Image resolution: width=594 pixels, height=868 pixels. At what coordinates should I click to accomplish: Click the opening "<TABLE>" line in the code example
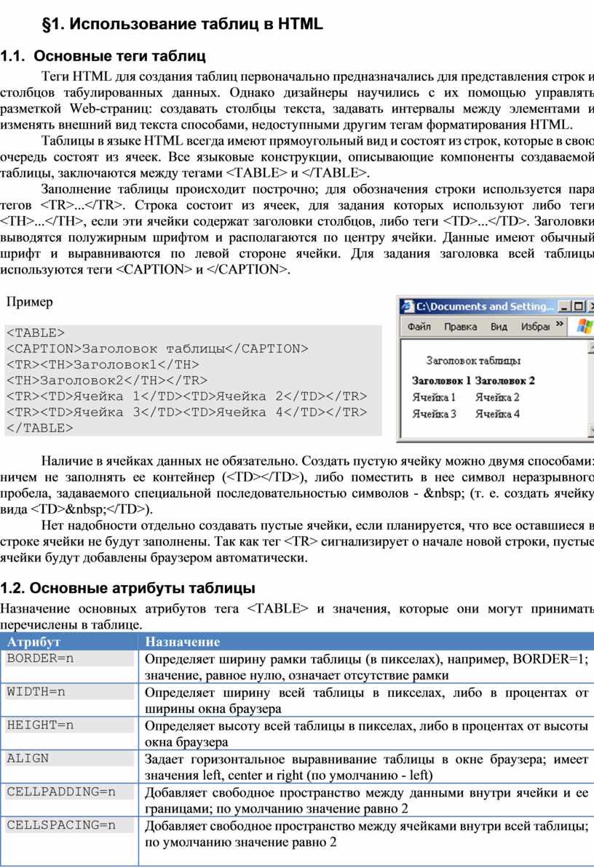click(x=36, y=333)
